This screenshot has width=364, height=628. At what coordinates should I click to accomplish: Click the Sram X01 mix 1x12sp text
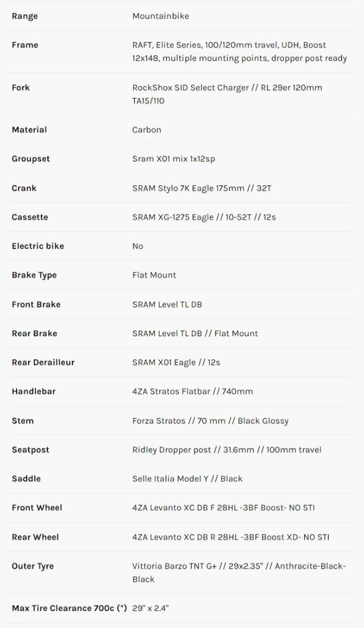tap(173, 159)
